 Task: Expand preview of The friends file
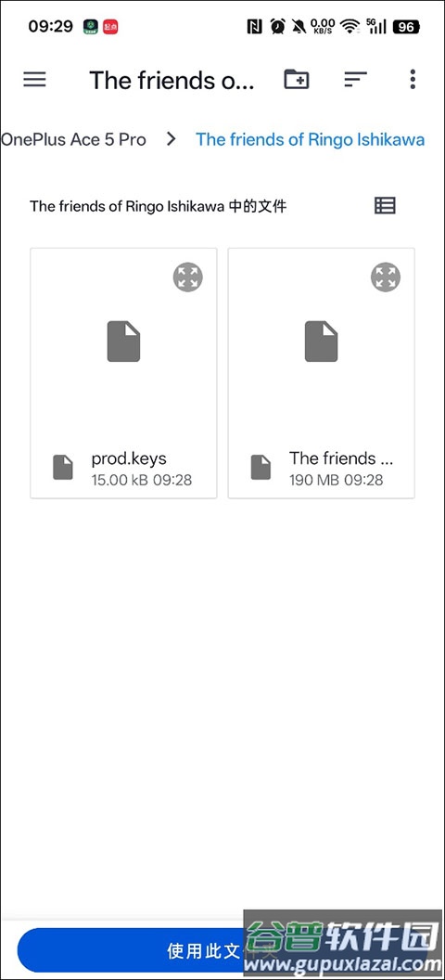[x=386, y=277]
